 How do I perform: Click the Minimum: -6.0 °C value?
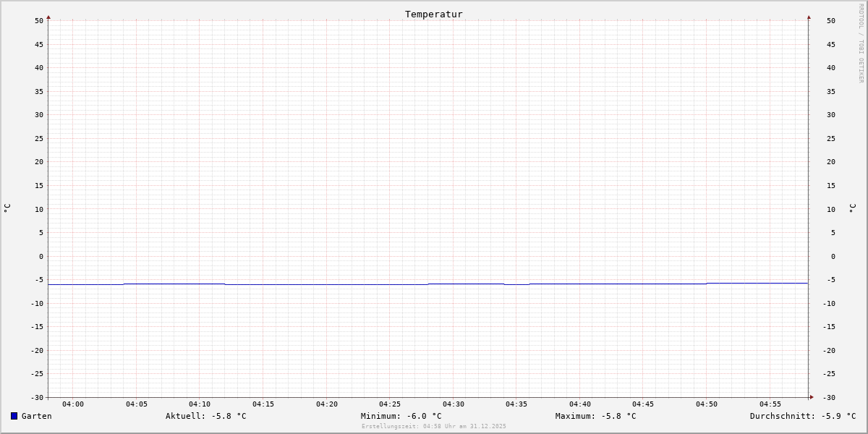(x=401, y=416)
